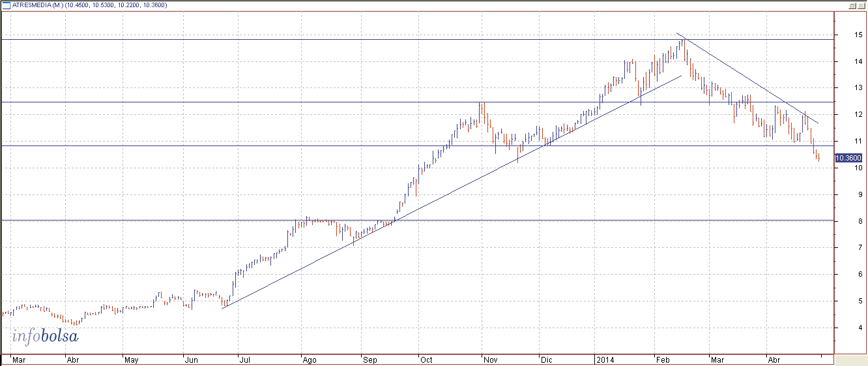
Task: Click the ATRESMEDIA (M) title with OHLC values
Action: click(x=89, y=5)
